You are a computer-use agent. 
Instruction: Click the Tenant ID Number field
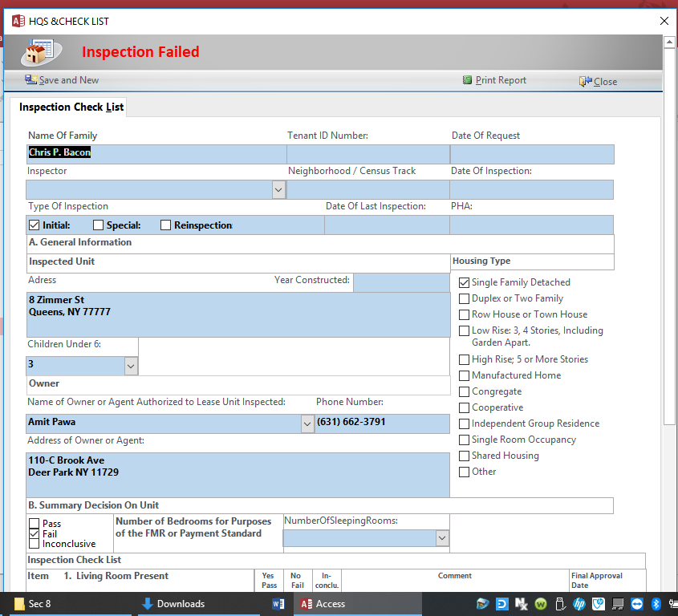point(368,154)
